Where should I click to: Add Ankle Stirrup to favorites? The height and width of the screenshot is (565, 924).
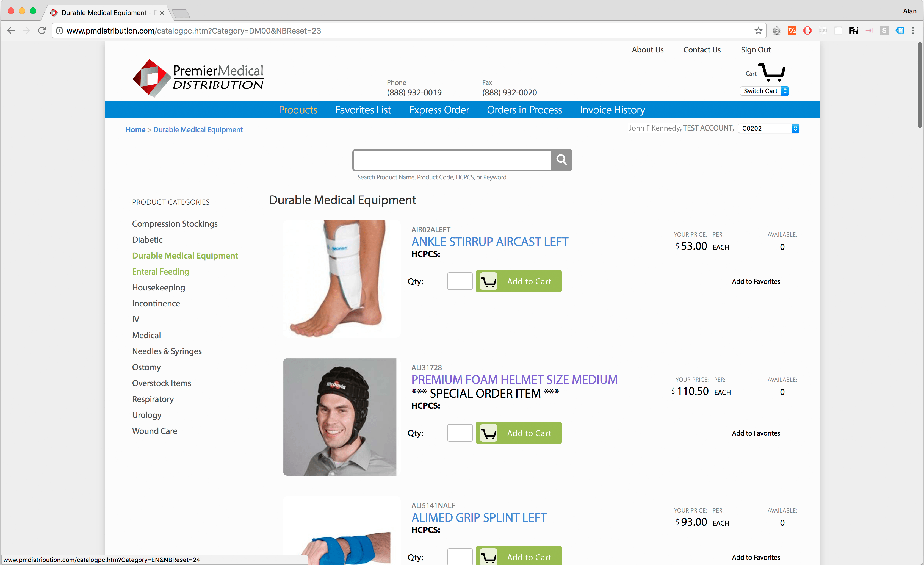coord(756,282)
